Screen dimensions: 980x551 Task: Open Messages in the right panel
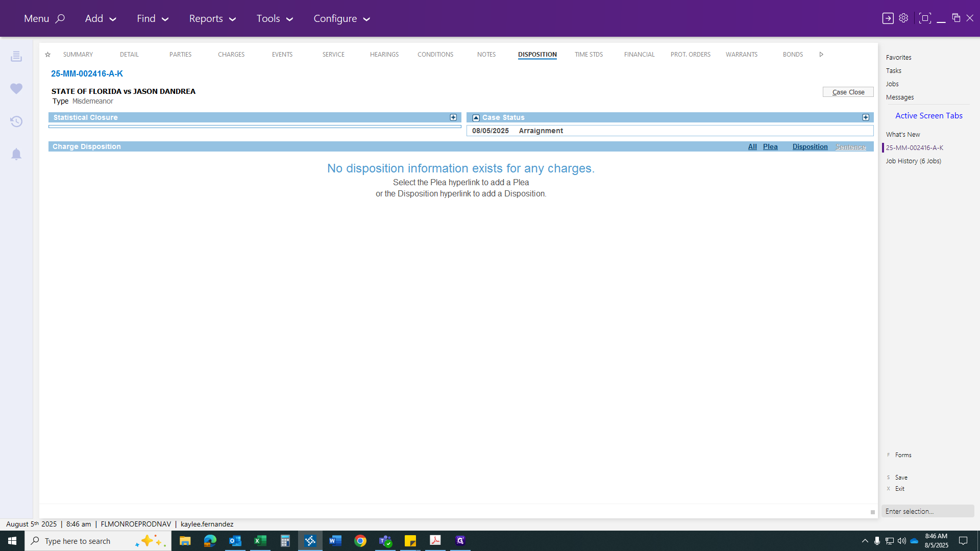coord(900,97)
